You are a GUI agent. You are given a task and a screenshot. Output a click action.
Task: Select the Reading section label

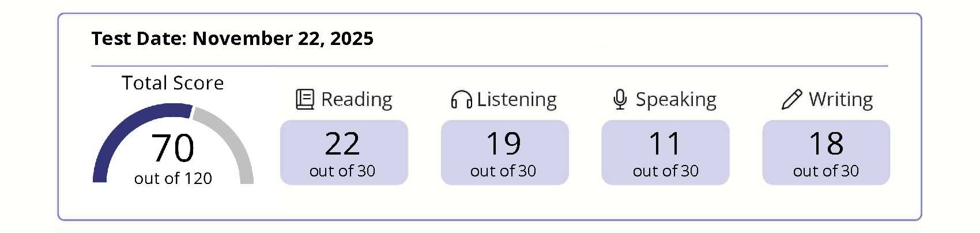pyautogui.click(x=356, y=99)
